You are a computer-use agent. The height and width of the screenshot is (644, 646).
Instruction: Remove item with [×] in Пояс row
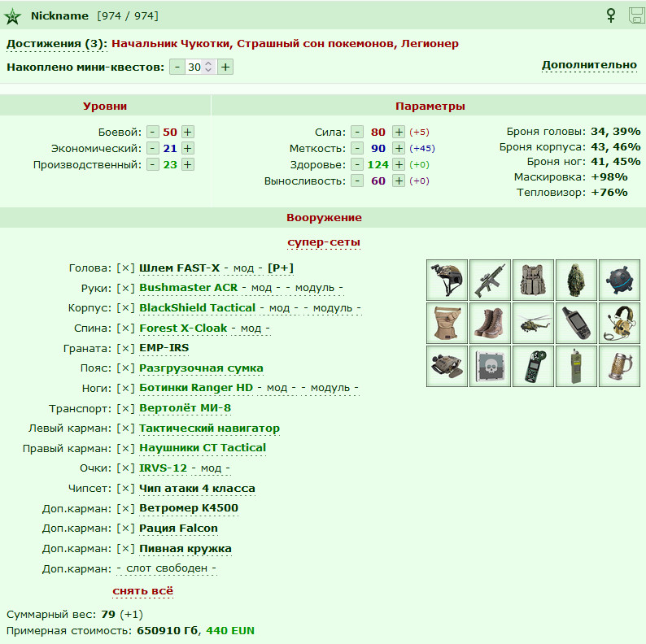point(125,368)
